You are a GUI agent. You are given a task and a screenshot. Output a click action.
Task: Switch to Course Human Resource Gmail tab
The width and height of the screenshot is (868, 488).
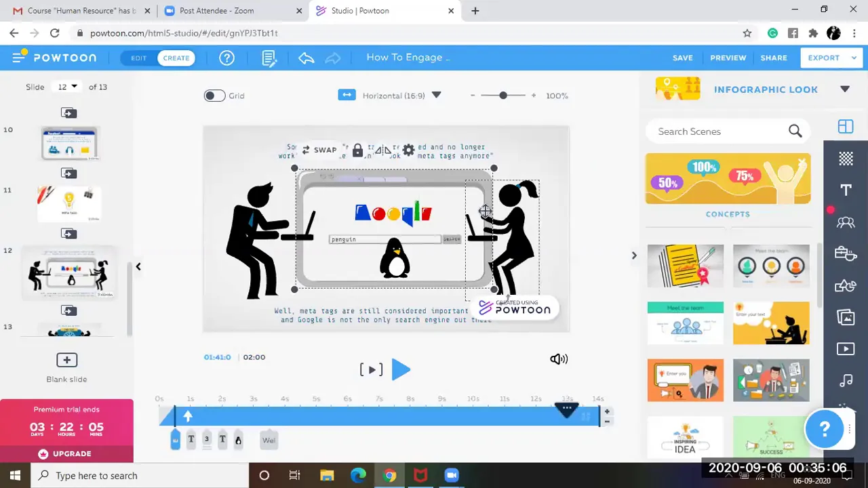(x=81, y=11)
